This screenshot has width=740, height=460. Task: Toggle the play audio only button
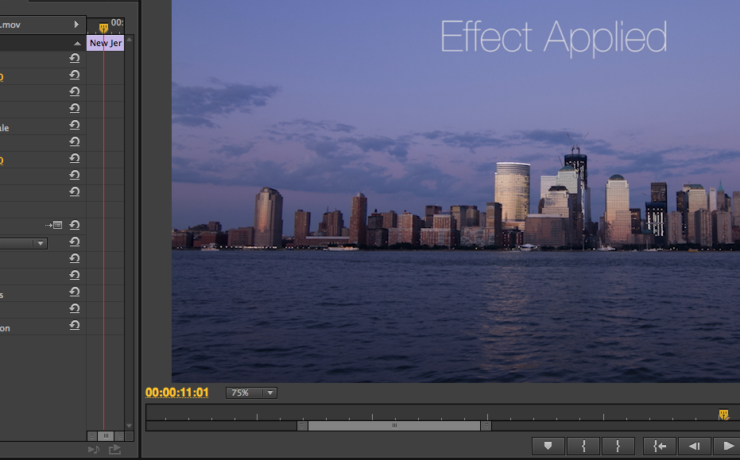[93, 450]
